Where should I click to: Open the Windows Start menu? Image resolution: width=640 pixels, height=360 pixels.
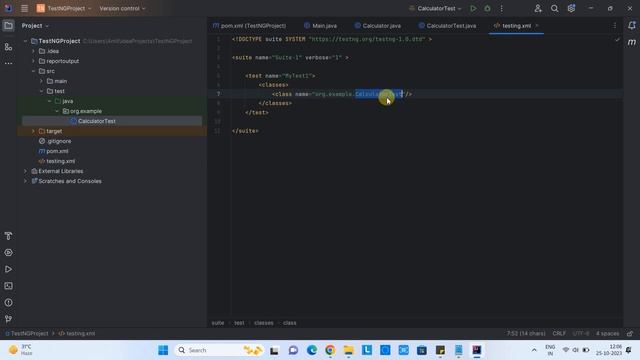point(163,350)
